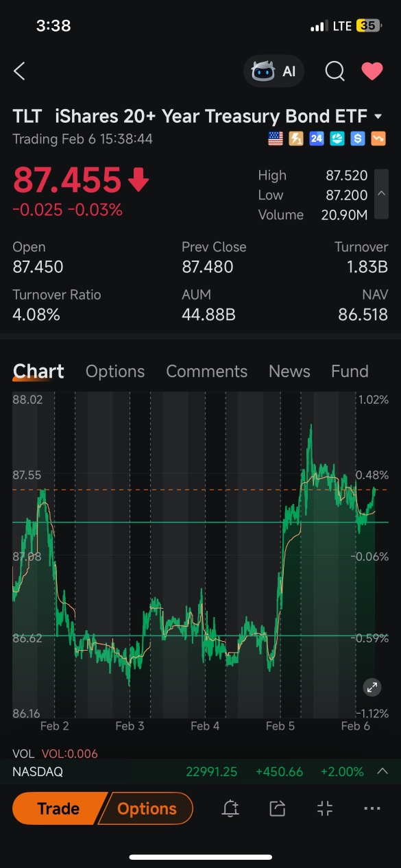Tap the cellular signal bars icon
The height and width of the screenshot is (868, 401).
coord(319,27)
